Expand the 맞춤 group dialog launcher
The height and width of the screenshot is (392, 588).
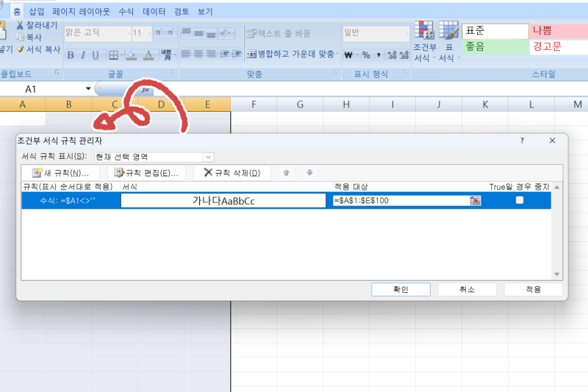(335, 72)
